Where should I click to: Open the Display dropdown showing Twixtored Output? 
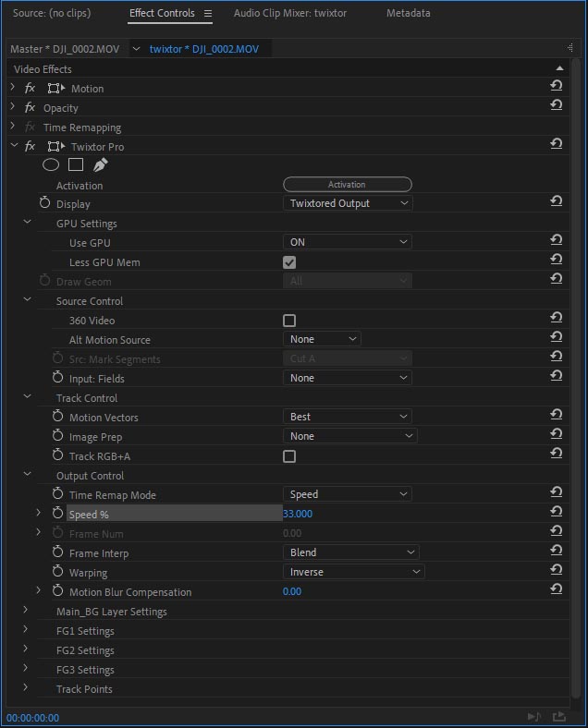(x=348, y=203)
